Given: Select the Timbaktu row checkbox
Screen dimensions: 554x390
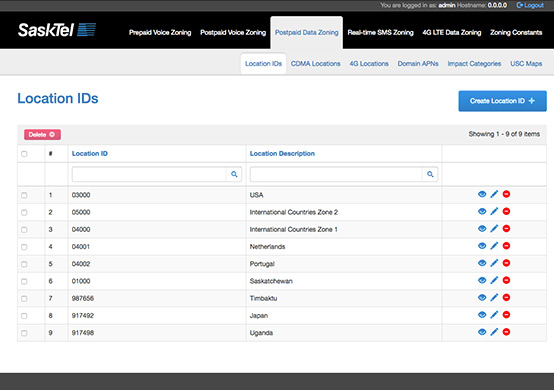Looking at the screenshot, I should click(x=24, y=299).
